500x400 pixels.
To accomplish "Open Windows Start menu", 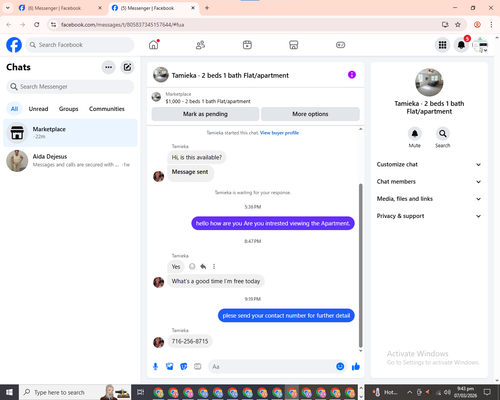I will [x=9, y=392].
